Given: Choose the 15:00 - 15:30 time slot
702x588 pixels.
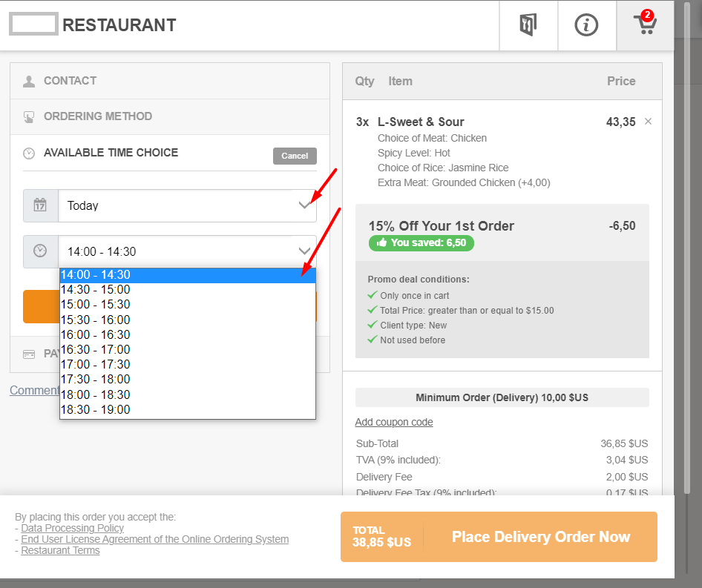Looking at the screenshot, I should tap(188, 304).
